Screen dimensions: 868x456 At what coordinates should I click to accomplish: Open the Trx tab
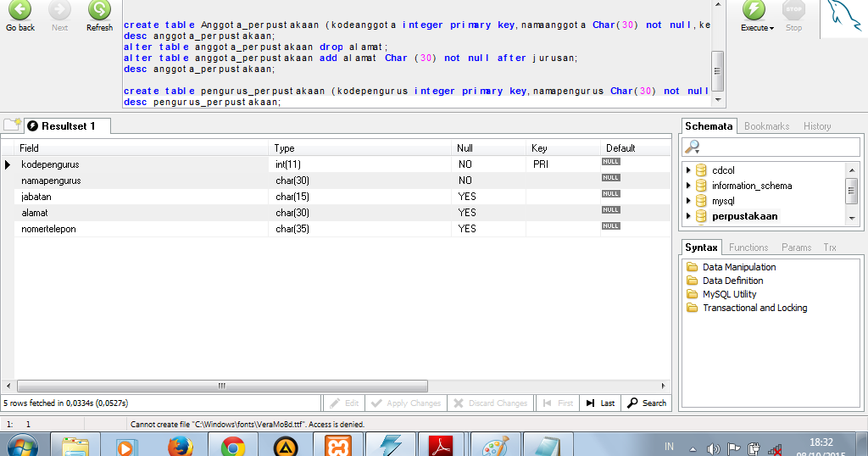pos(830,247)
